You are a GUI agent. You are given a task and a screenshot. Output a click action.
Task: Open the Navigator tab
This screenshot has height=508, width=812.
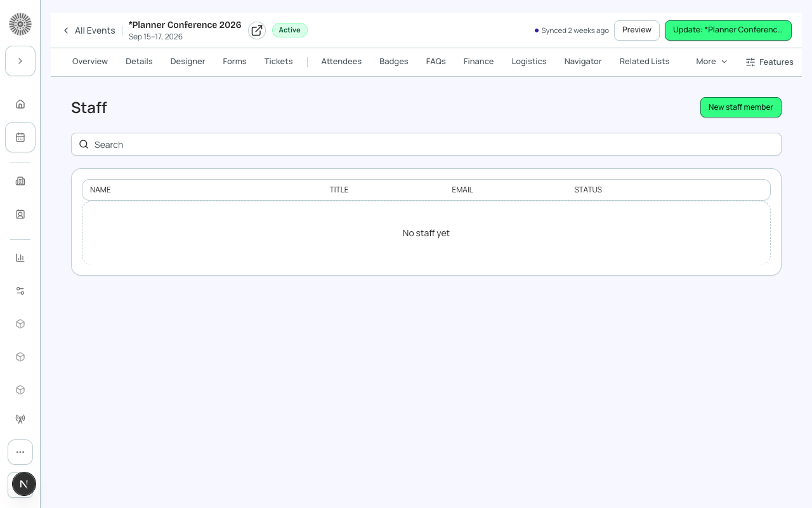click(x=583, y=62)
